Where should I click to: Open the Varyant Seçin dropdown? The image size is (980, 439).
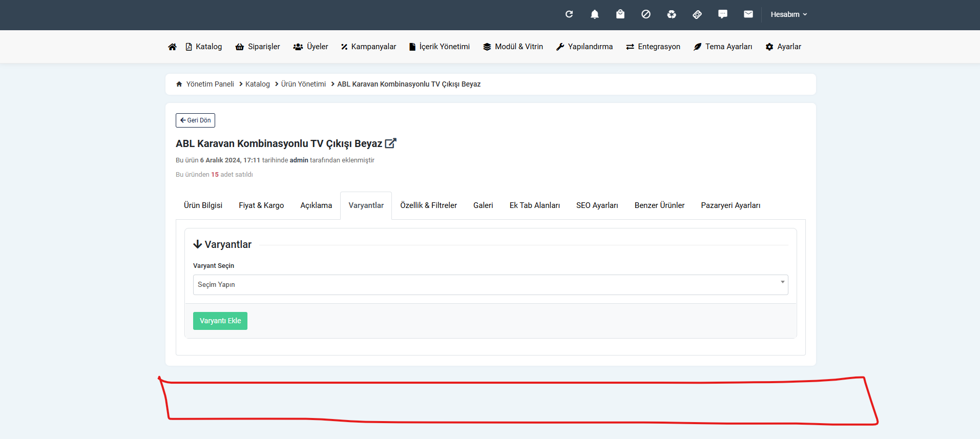[x=490, y=285]
